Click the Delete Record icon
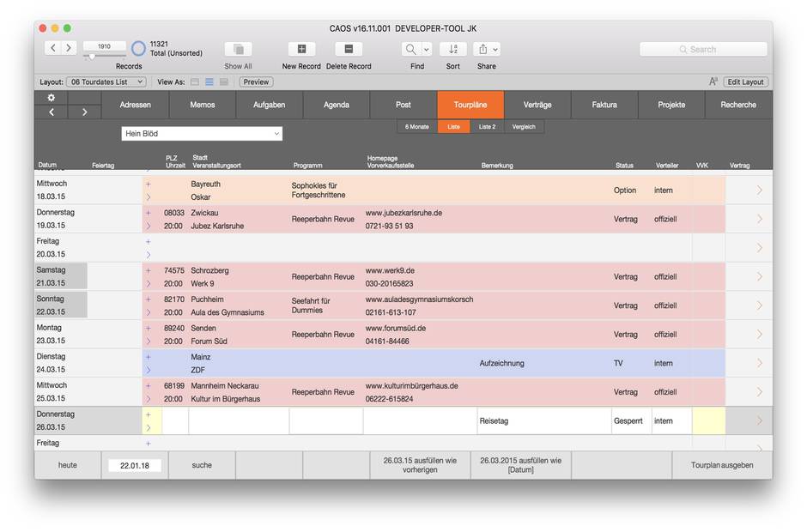 349,49
